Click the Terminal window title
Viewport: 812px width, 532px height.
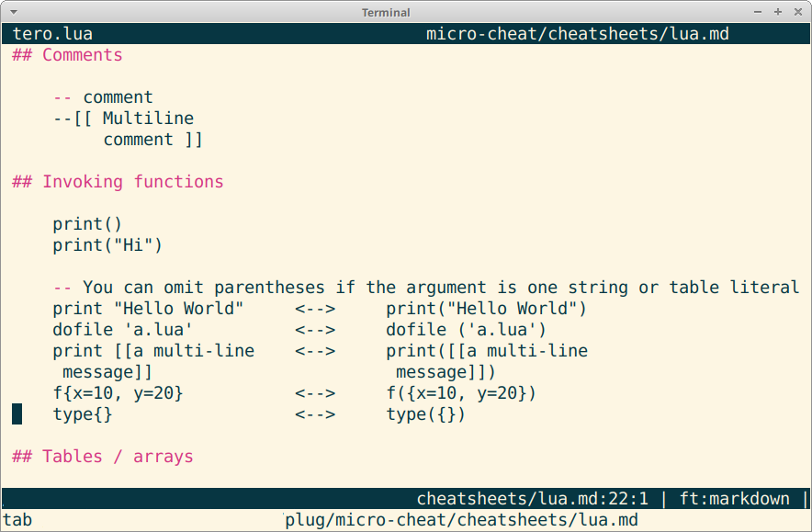click(385, 12)
